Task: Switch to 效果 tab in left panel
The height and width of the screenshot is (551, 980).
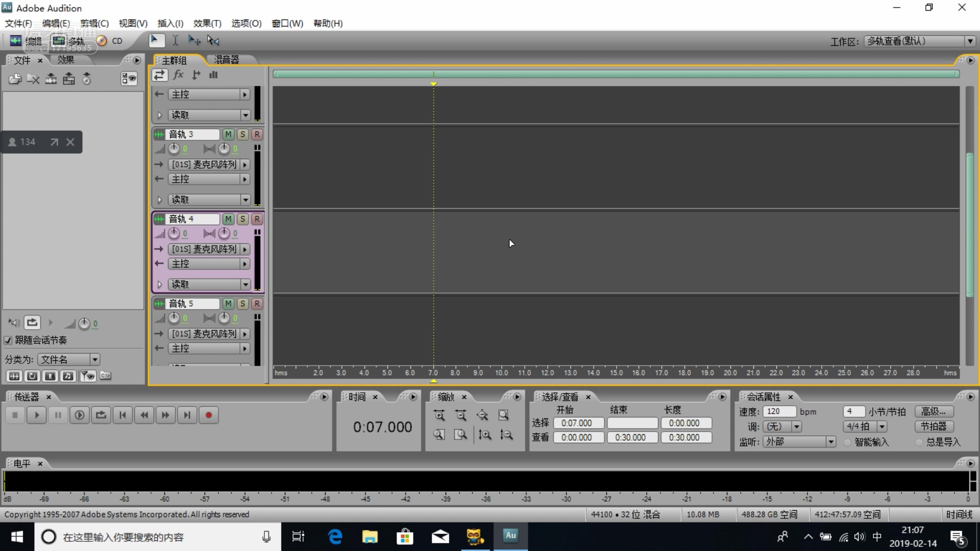Action: tap(66, 60)
